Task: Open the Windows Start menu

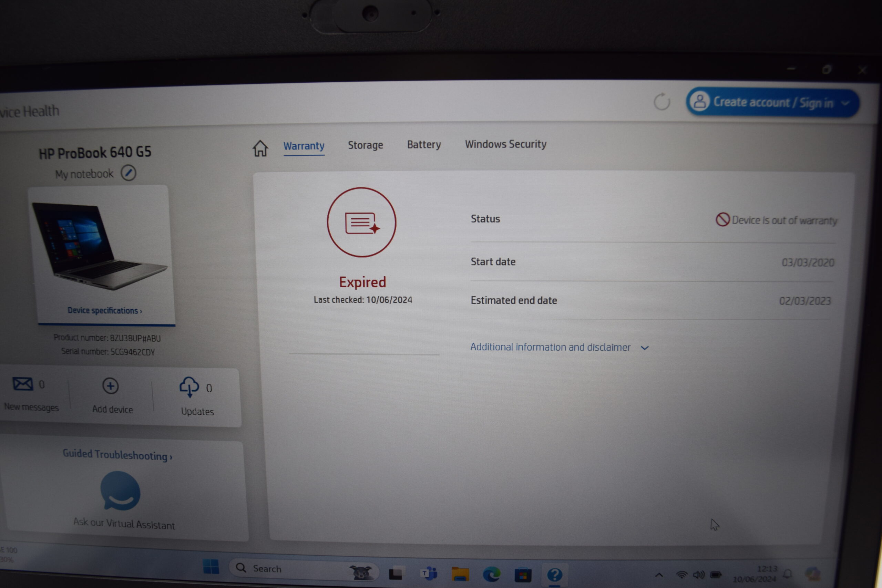Action: tap(211, 567)
